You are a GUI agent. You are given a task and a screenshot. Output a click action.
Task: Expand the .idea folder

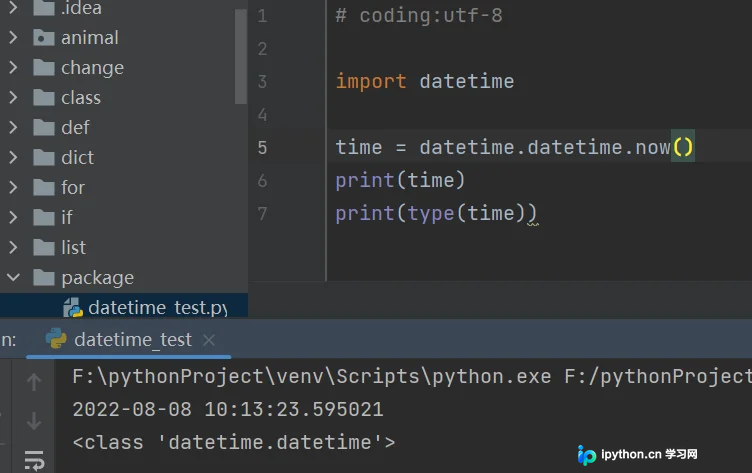tap(13, 7)
